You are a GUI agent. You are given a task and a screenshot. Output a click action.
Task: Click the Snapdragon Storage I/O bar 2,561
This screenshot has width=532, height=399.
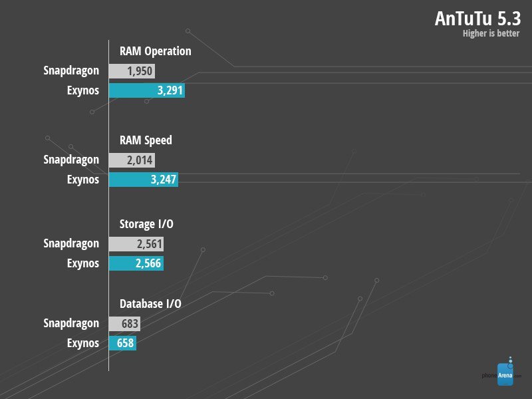point(136,243)
